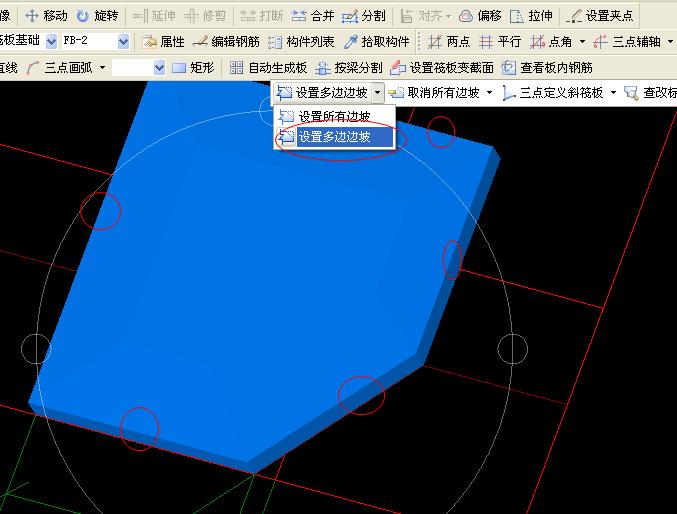The image size is (677, 514).
Task: Expand the 点角 dropdown arrow
Action: coord(582,41)
